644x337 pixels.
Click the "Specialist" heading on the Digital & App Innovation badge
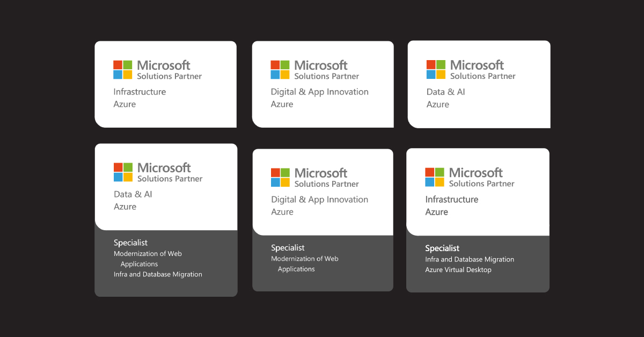pyautogui.click(x=288, y=248)
